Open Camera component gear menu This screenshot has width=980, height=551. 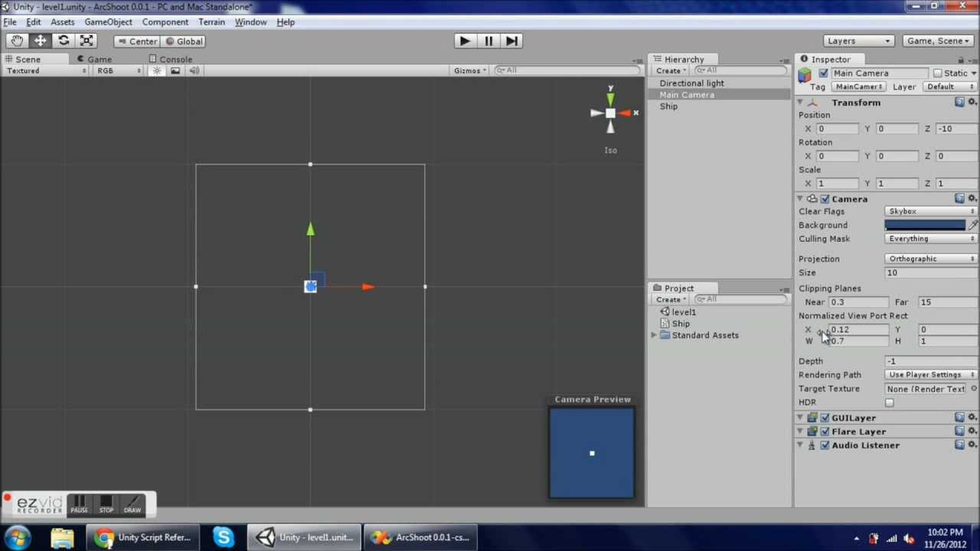(x=972, y=199)
